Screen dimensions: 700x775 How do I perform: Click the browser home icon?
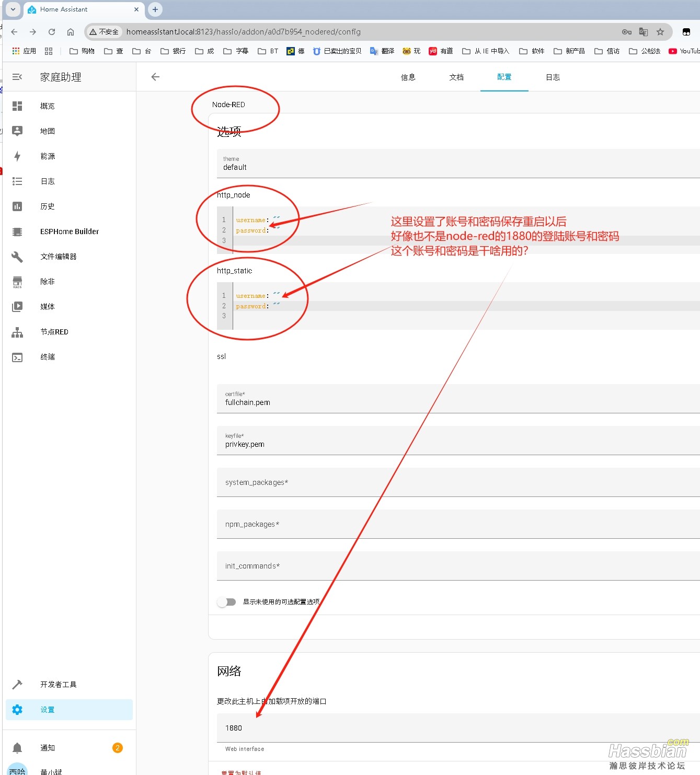coord(71,32)
